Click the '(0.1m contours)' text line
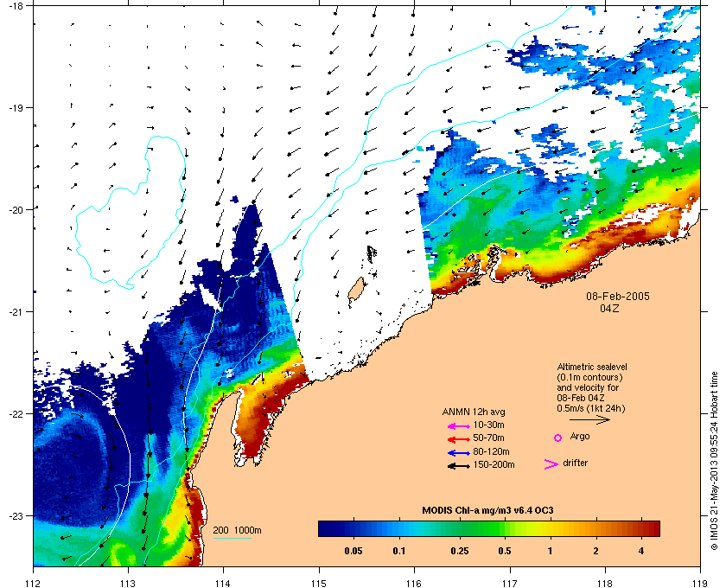This screenshot has height=588, width=726. pos(589,377)
